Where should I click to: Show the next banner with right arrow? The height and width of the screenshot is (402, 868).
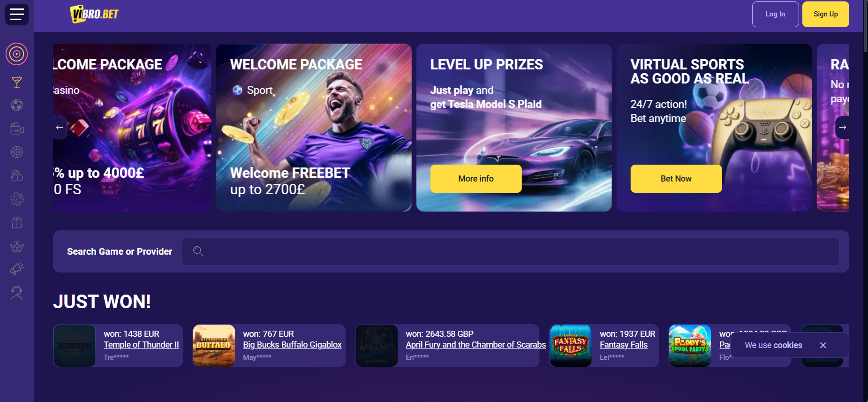point(842,128)
